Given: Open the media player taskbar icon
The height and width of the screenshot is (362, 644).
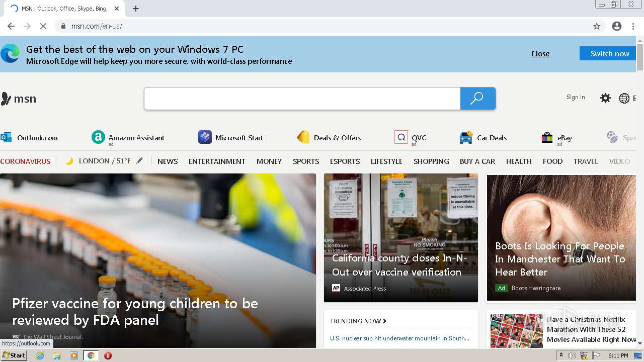Looking at the screenshot, I should pos(74,355).
